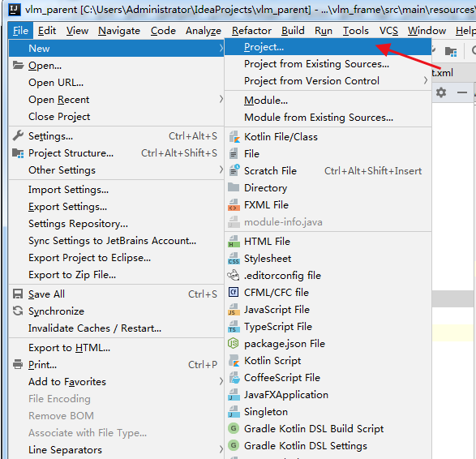
Task: Click Gradle Kotlin DSL Settings icon
Action: [x=234, y=445]
